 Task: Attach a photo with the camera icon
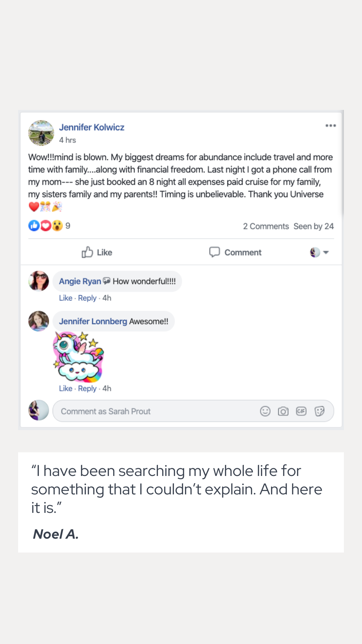pyautogui.click(x=283, y=411)
